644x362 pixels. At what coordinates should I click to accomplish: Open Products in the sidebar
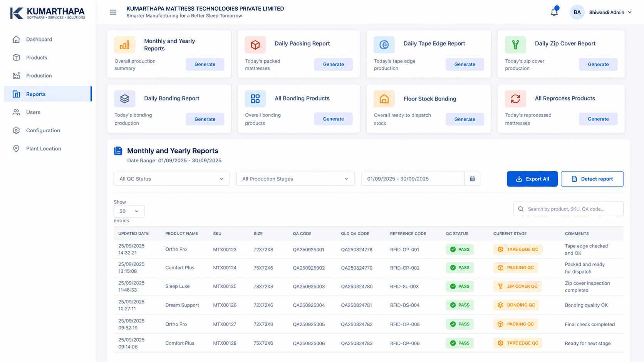coord(47,57)
